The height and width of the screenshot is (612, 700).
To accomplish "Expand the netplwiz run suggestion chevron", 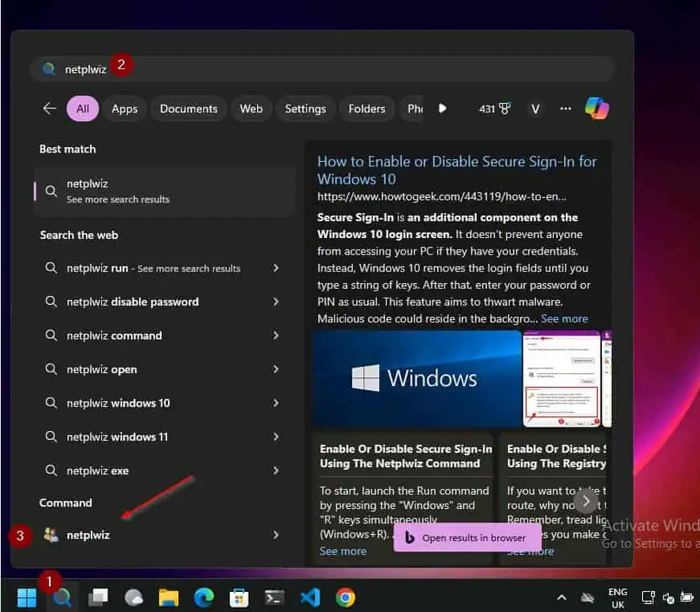I will pos(276,268).
